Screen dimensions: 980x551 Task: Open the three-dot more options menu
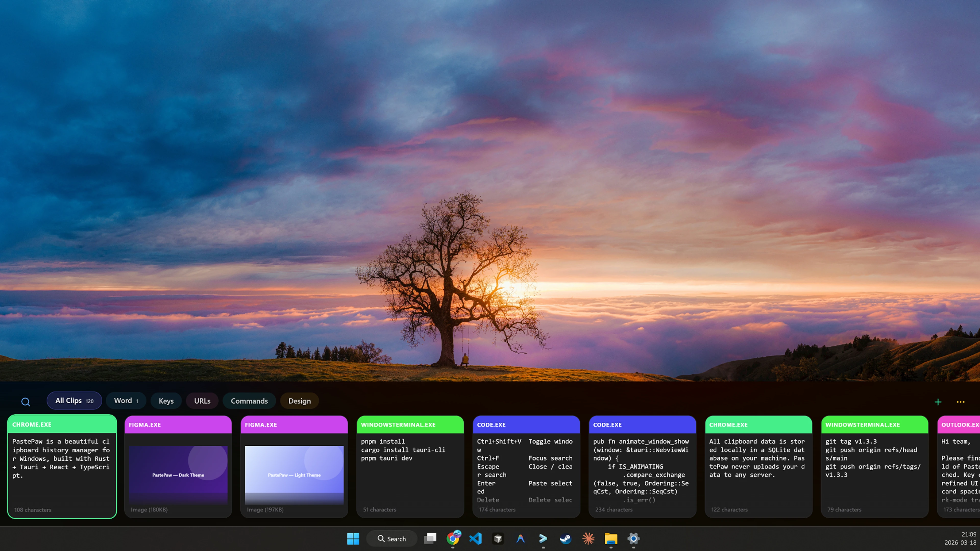point(960,402)
